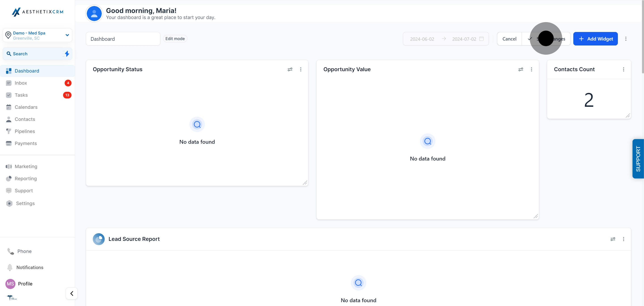The width and height of the screenshot is (644, 306).
Task: Open filter settings on Opportunity Value widget
Action: [x=521, y=69]
